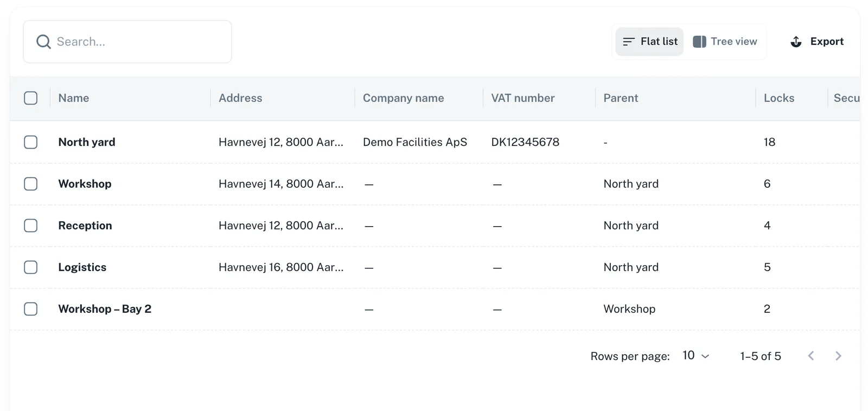Click the 1–5 of 5 pagination text
Image resolution: width=868 pixels, height=411 pixels.
(x=761, y=356)
